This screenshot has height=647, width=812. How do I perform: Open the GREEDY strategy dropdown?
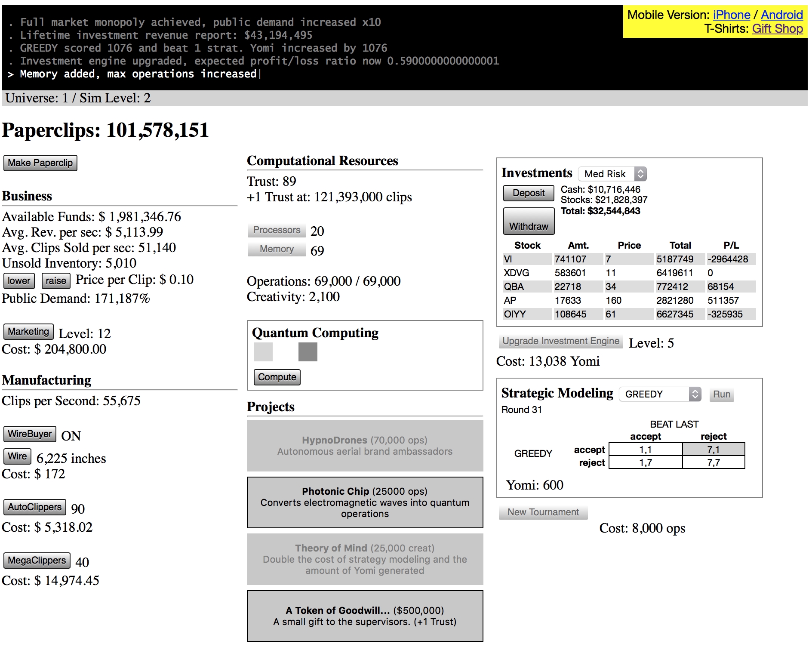[660, 394]
